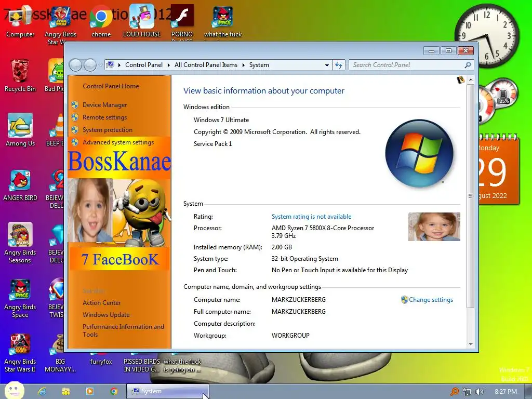Click the search magnifier in Control Panel
Screen dimensions: 532x399
click(468, 65)
